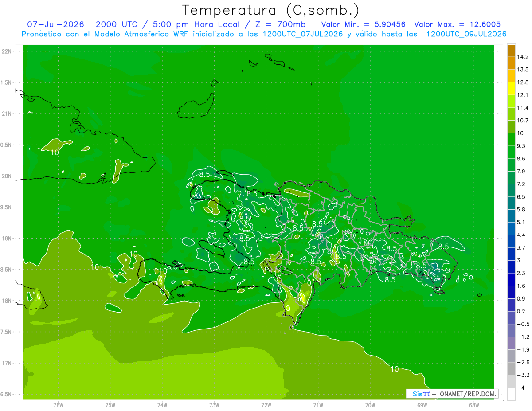Pick the dark orange swatch above 14.2
The width and height of the screenshot is (532, 411).
[511, 51]
